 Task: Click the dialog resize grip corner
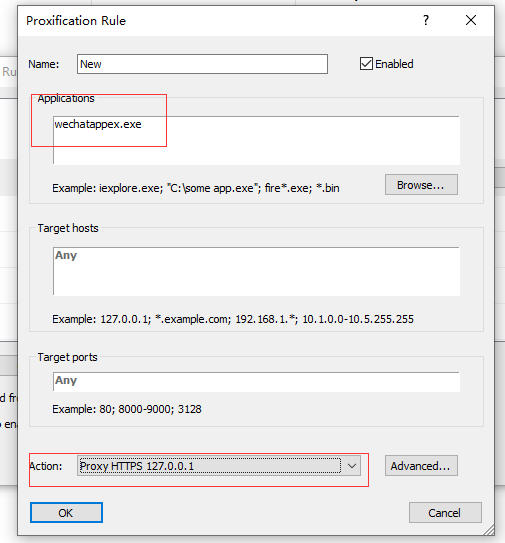[489, 530]
